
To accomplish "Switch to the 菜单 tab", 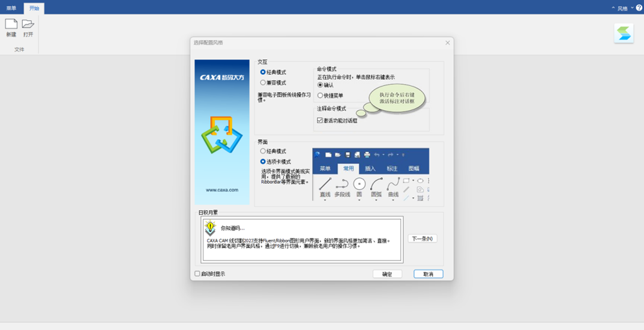I will point(12,8).
